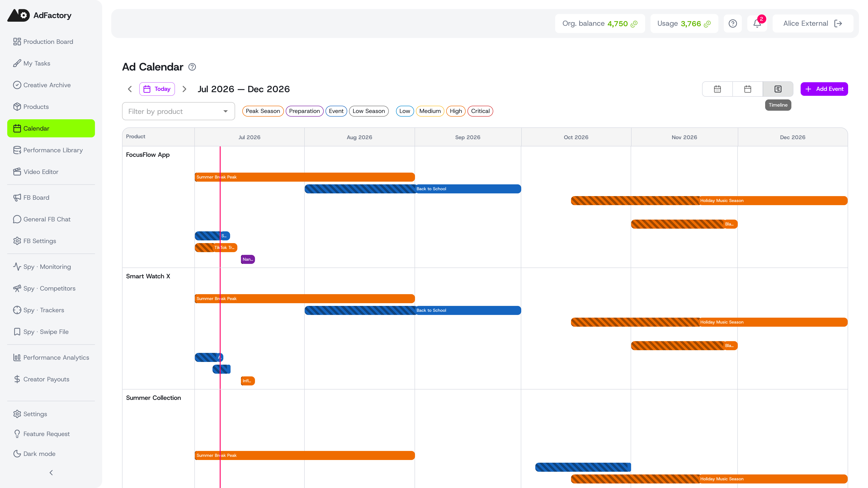Click the Org. balance 4,750 value

(617, 23)
